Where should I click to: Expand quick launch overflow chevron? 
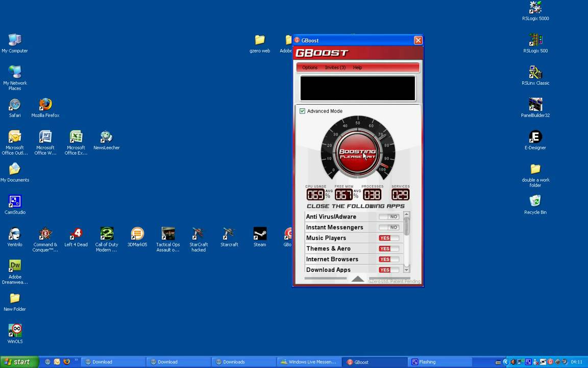76,360
